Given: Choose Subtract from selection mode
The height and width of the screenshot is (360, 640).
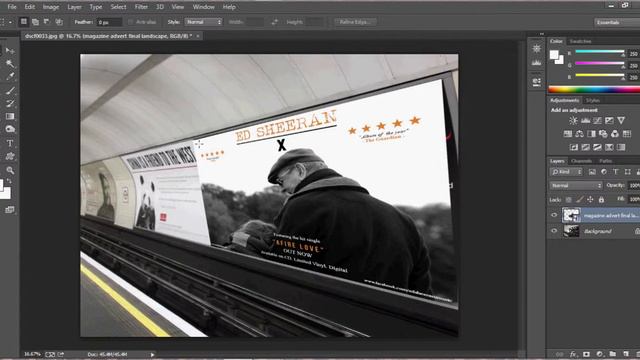Looking at the screenshot, I should click(x=47, y=22).
